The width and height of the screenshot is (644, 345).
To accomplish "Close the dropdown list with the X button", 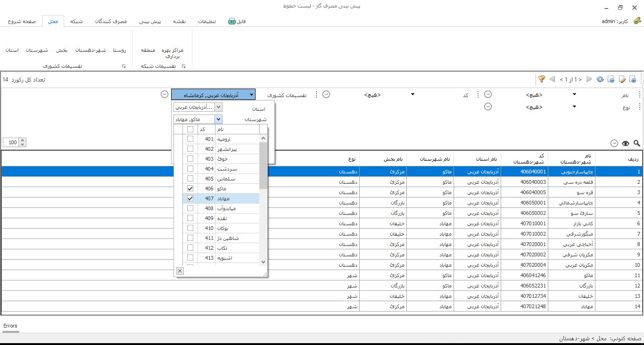I will coord(180,271).
